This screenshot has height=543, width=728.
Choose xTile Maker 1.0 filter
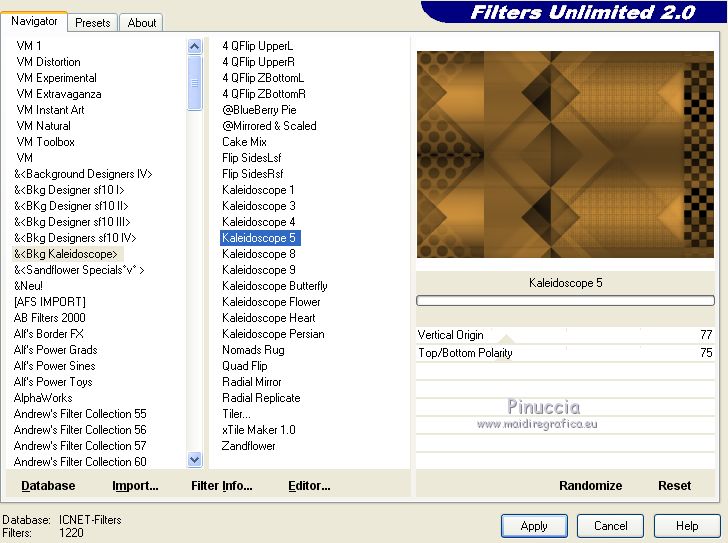pos(259,430)
